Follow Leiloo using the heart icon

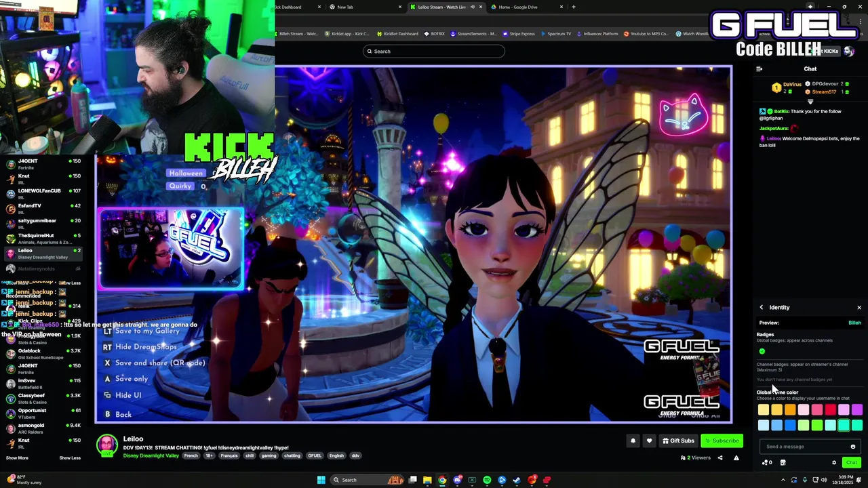click(x=649, y=441)
